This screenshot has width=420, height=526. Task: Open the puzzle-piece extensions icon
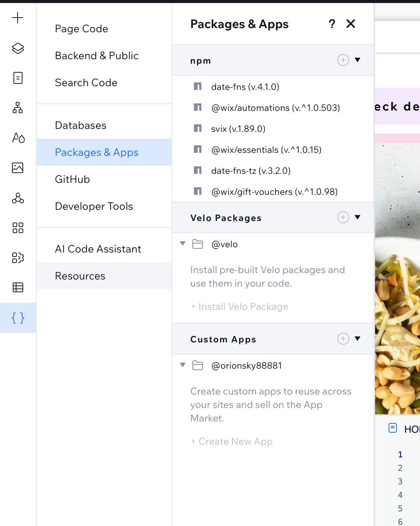(18, 257)
